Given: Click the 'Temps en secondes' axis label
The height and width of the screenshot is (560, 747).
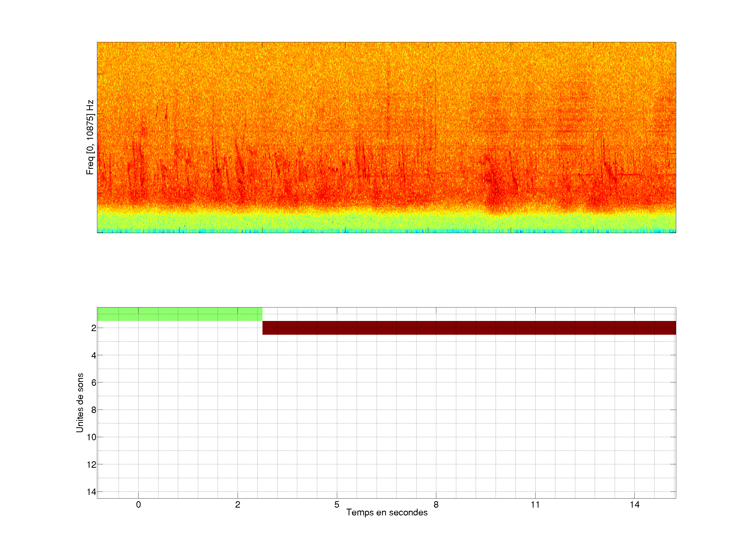Looking at the screenshot, I should click(387, 512).
